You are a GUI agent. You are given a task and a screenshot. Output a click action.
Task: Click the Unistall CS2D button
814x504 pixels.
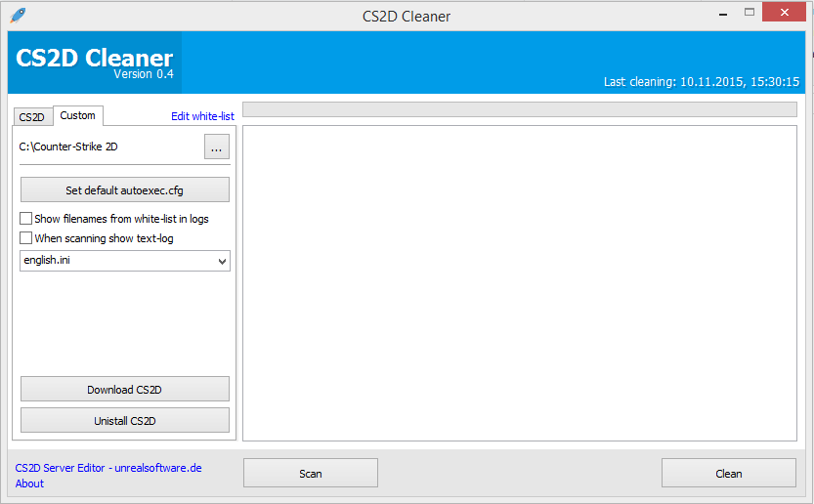[125, 420]
